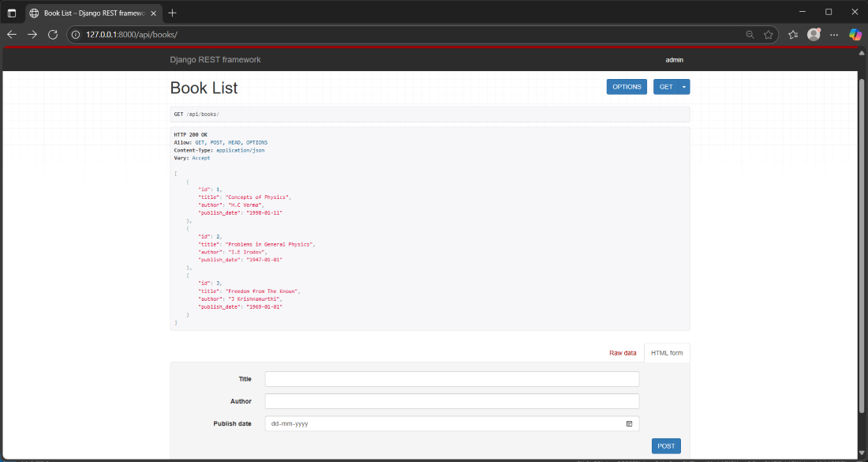
Task: Click the page vertical scrollbar
Action: coord(861,246)
